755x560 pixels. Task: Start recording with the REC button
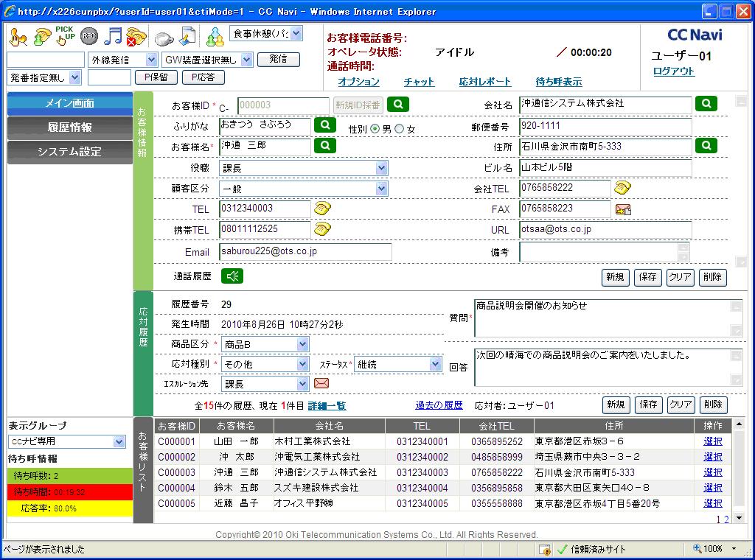click(x=89, y=36)
